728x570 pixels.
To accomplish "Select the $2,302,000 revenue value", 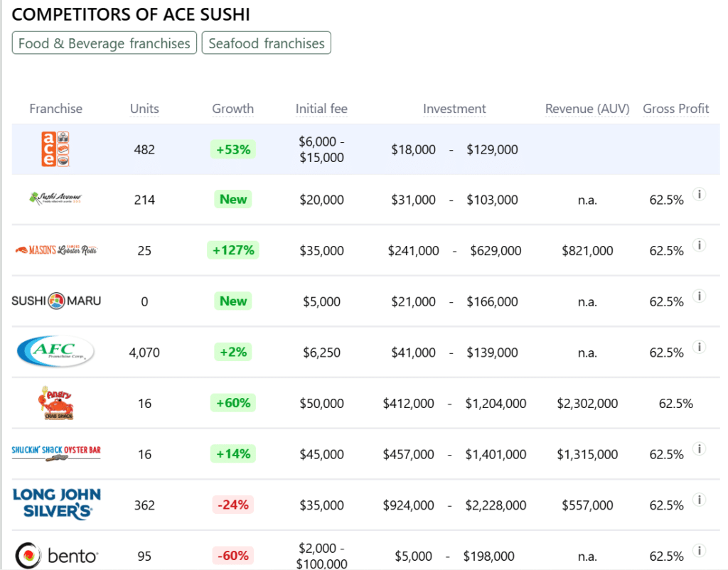I will (x=587, y=404).
